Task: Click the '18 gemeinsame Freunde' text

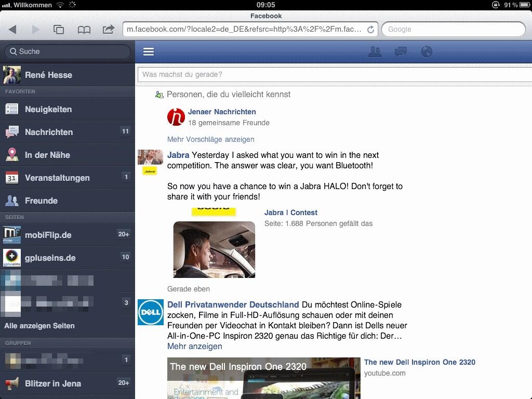Action: point(229,123)
